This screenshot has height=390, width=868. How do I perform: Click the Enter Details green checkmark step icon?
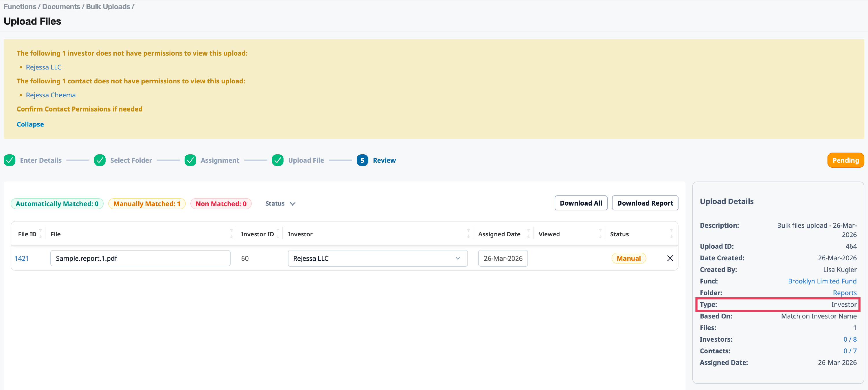point(10,160)
